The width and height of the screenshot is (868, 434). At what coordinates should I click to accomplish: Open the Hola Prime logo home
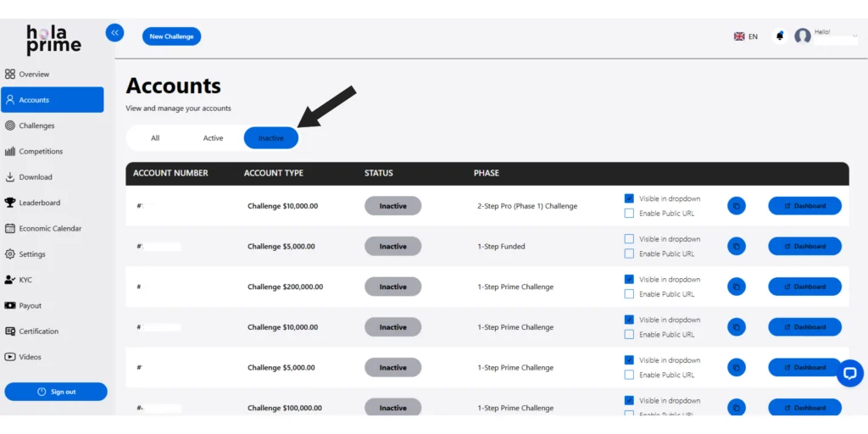pyautogui.click(x=53, y=39)
